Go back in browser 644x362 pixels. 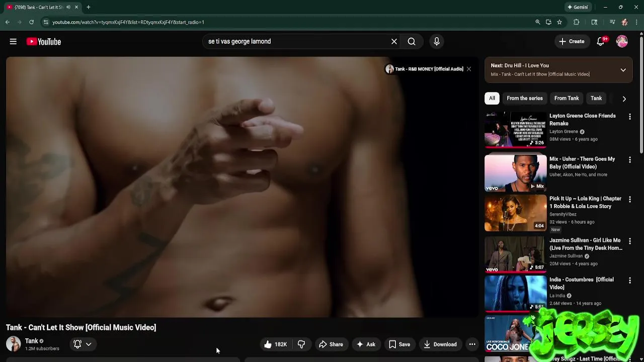(7, 22)
